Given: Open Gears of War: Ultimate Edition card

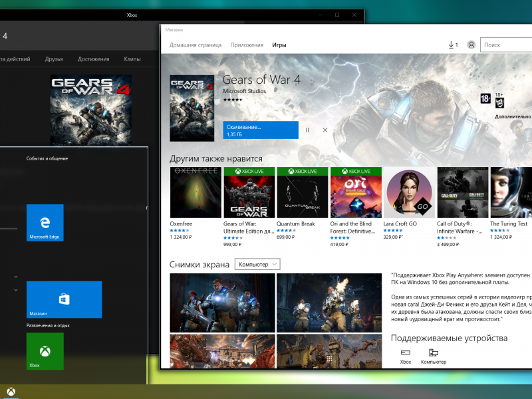Looking at the screenshot, I should [x=249, y=207].
